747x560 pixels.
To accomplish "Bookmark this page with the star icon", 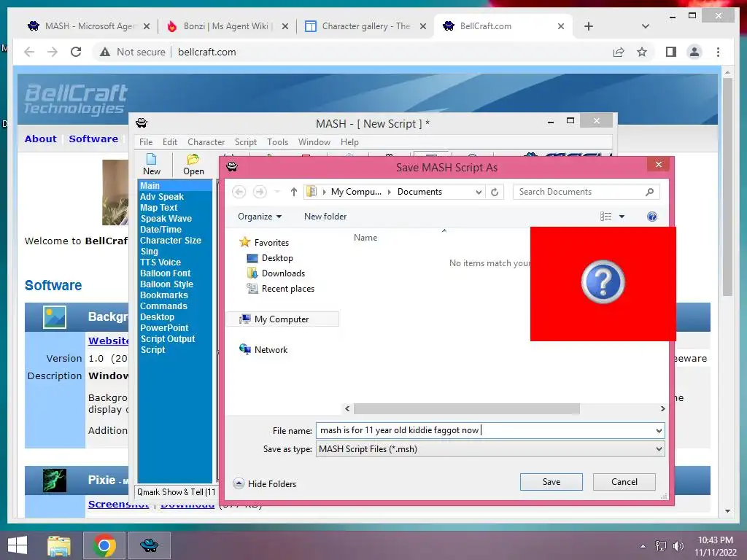I will pos(642,52).
